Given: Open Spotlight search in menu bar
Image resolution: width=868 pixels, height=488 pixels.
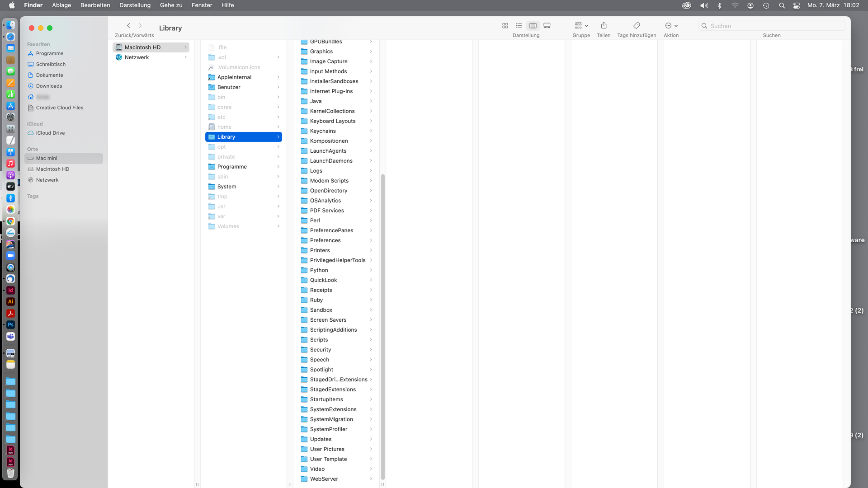Looking at the screenshot, I should 782,5.
